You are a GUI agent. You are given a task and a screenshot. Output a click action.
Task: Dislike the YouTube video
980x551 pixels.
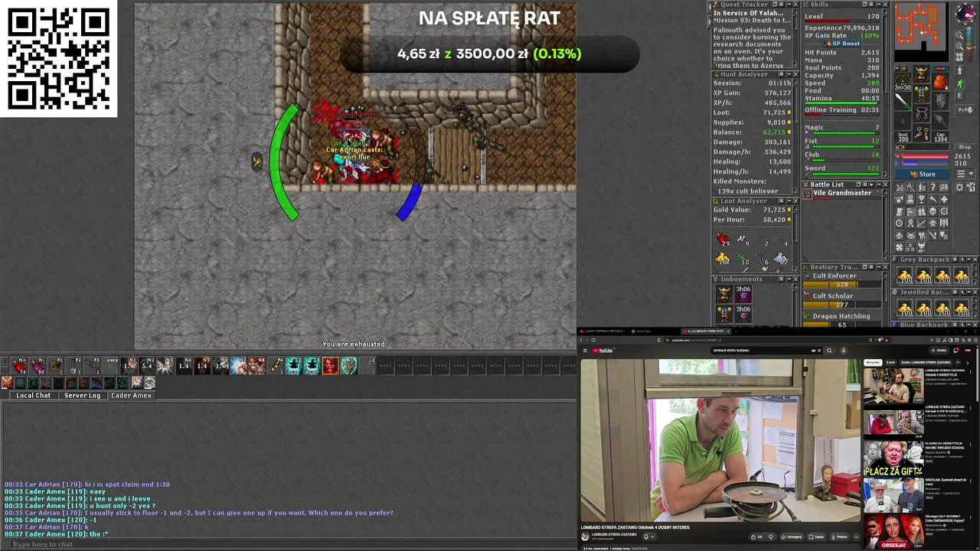point(771,536)
